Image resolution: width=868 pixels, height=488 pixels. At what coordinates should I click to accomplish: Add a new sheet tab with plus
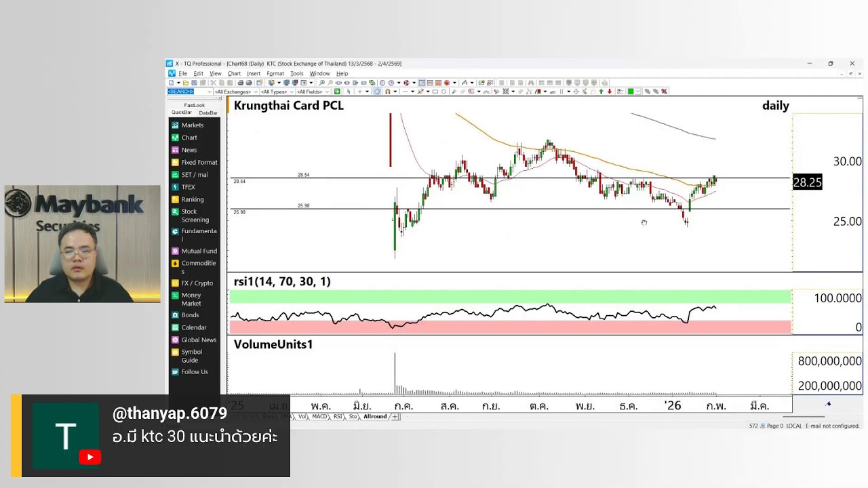(x=396, y=417)
